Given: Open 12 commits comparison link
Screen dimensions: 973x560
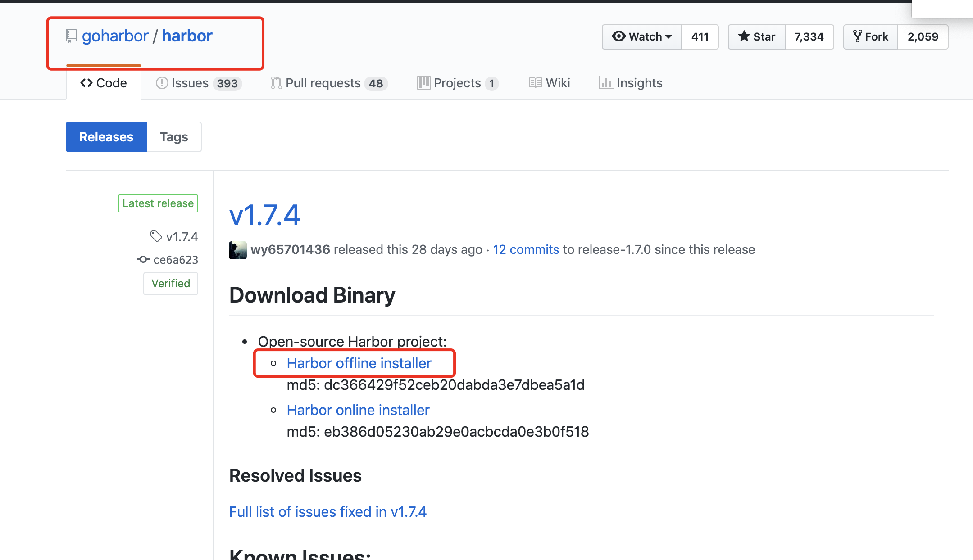Looking at the screenshot, I should 526,250.
